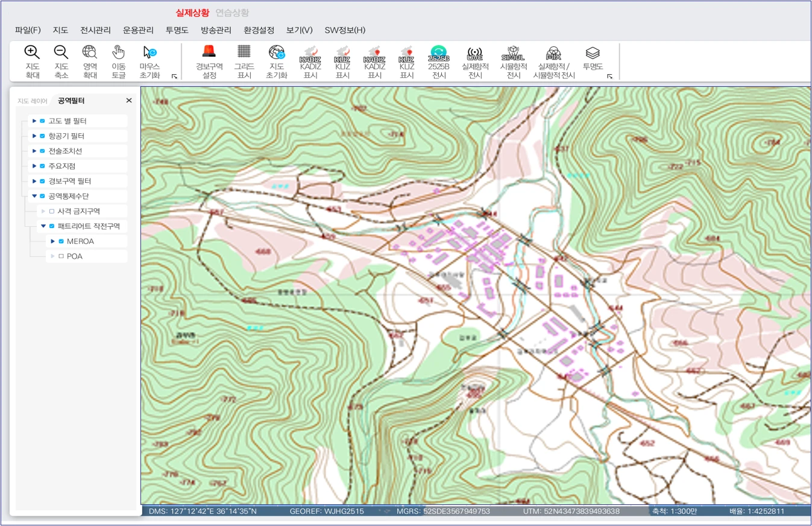Click the 축척 1:300만 scale readout
The height and width of the screenshot is (526, 812).
[675, 511]
